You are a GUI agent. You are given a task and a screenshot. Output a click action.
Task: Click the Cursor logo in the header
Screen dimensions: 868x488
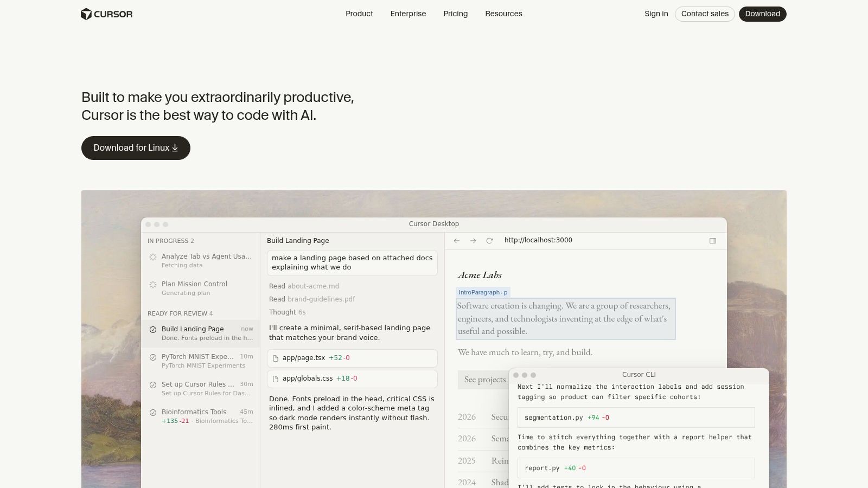pos(106,14)
